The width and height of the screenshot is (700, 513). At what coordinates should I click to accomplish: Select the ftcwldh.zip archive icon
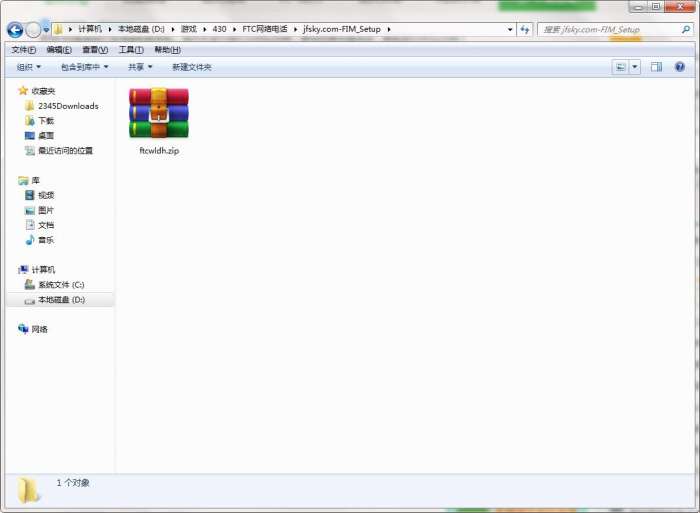coord(159,113)
